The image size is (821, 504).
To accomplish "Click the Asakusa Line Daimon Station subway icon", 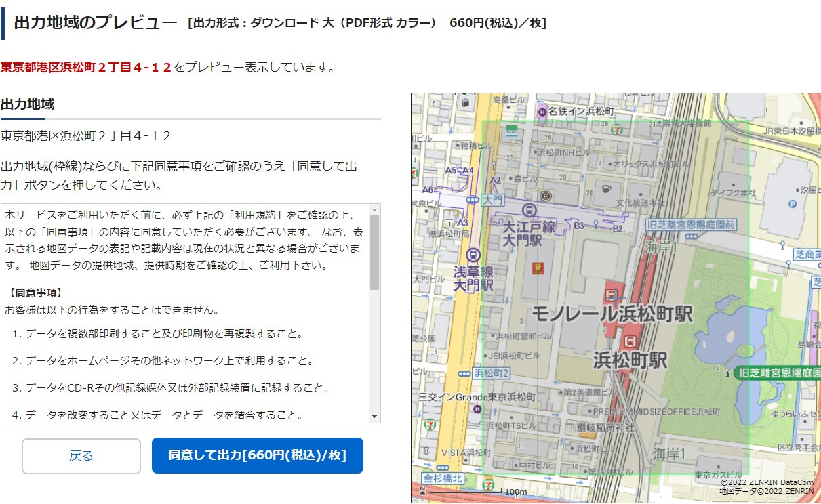I will (x=474, y=253).
